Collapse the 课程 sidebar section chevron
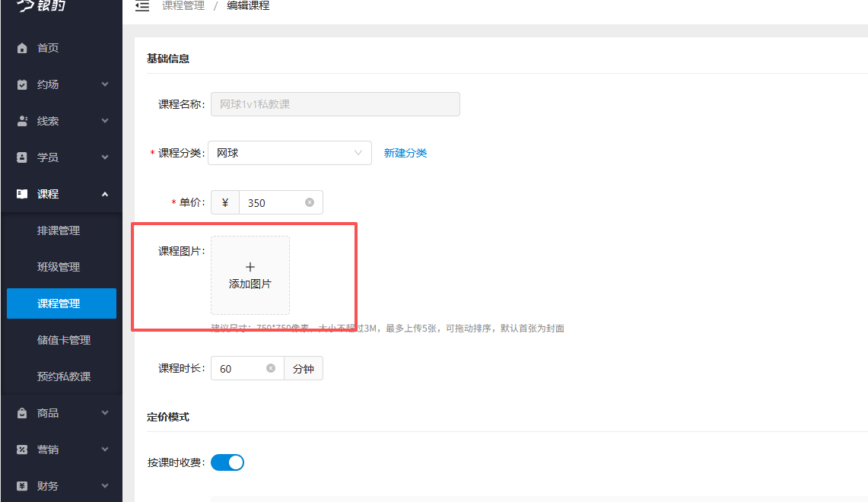868x502 pixels. pyautogui.click(x=104, y=193)
